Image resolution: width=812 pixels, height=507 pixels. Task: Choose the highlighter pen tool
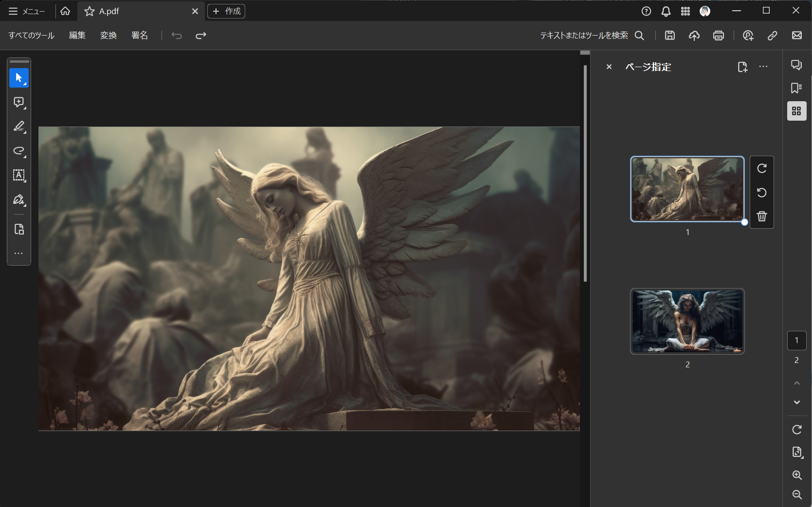pos(19,127)
